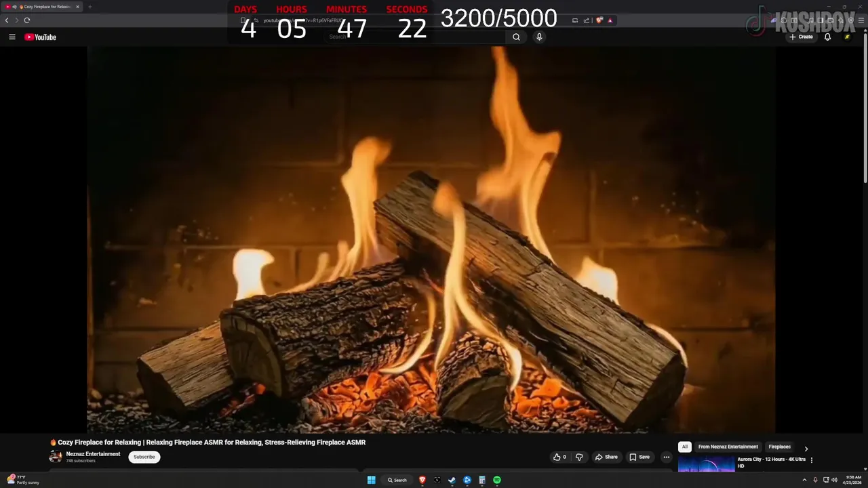Screen dimensions: 868x488
Task: Dislike the video with thumbs down
Action: [579, 457]
